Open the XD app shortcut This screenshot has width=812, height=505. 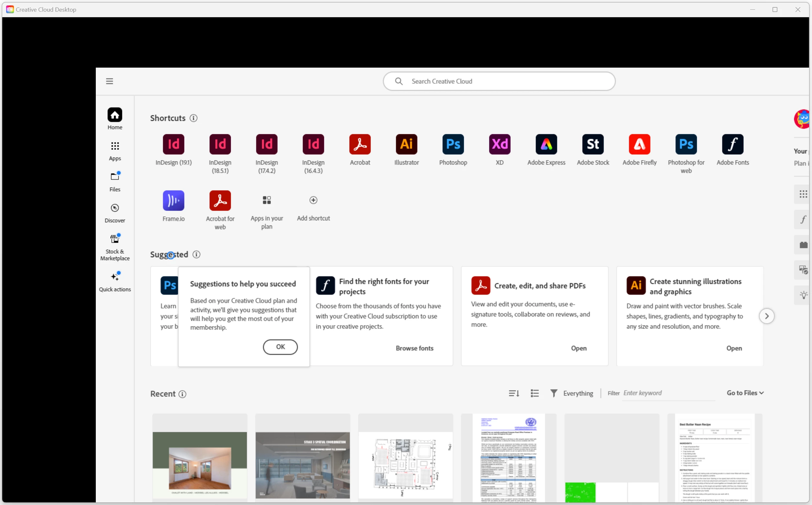499,144
